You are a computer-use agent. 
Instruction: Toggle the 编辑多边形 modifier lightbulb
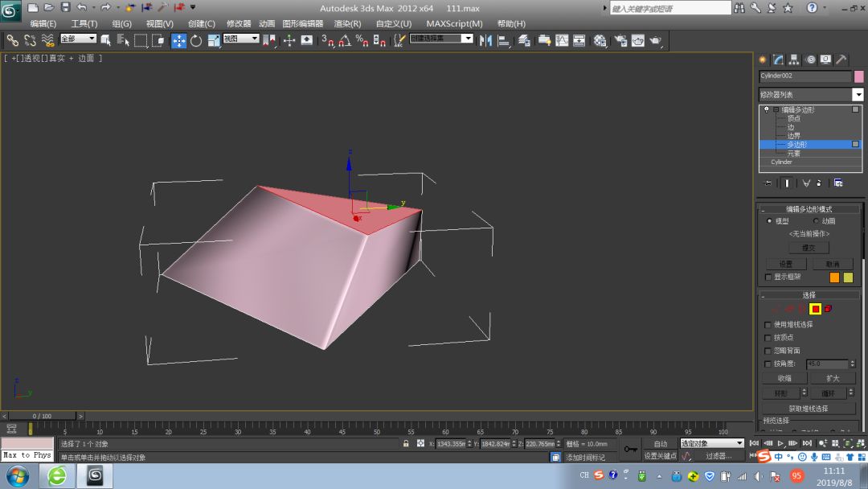coord(767,109)
